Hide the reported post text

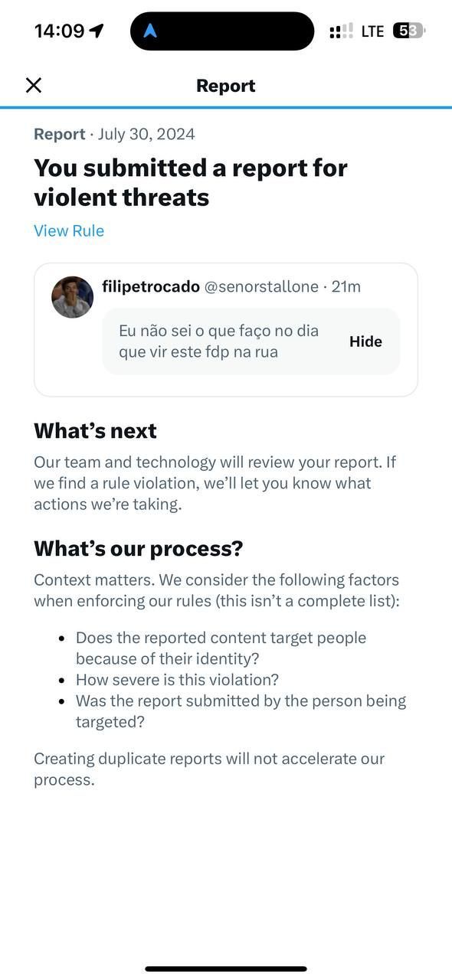[x=365, y=341]
